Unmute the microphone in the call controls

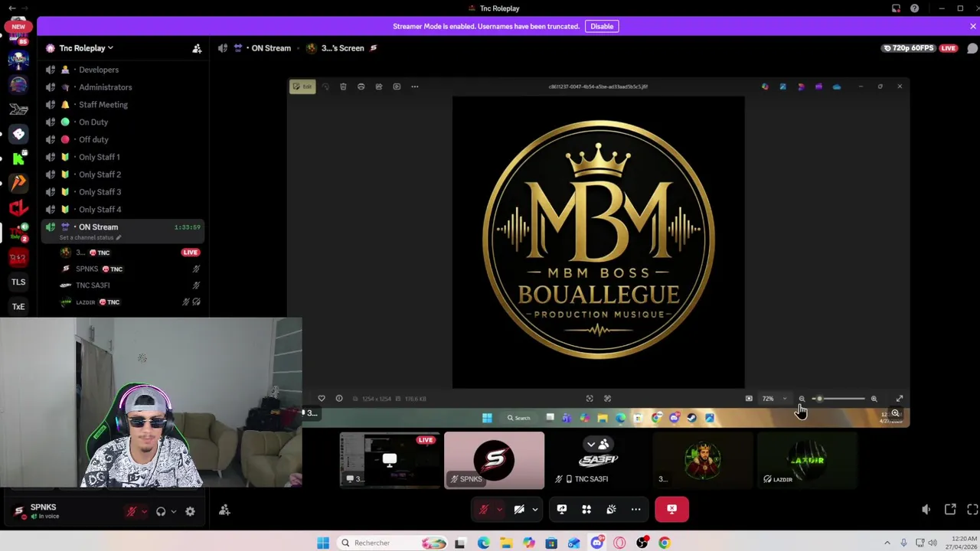click(x=484, y=510)
